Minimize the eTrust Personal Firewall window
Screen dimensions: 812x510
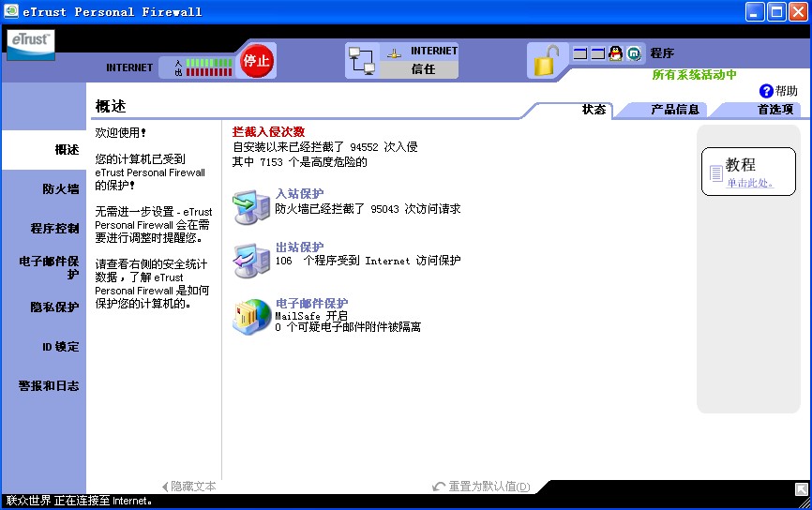(x=755, y=11)
